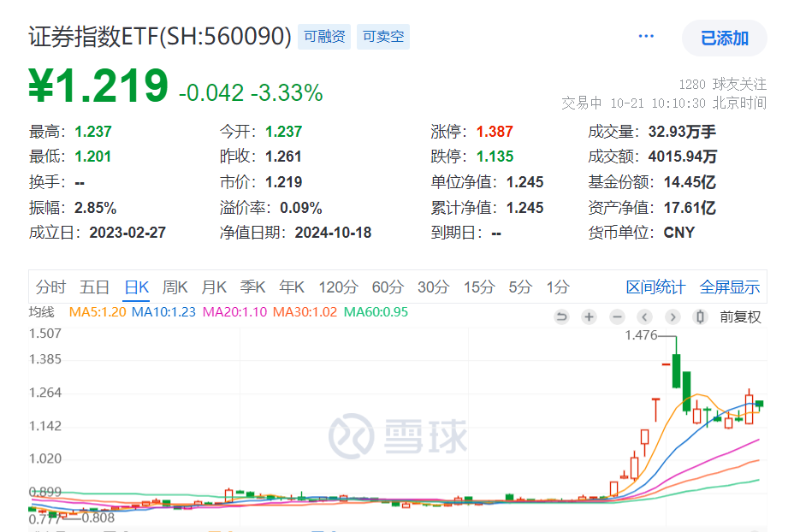Click the 涨停 value 1.387
794x532 pixels.
(x=495, y=132)
